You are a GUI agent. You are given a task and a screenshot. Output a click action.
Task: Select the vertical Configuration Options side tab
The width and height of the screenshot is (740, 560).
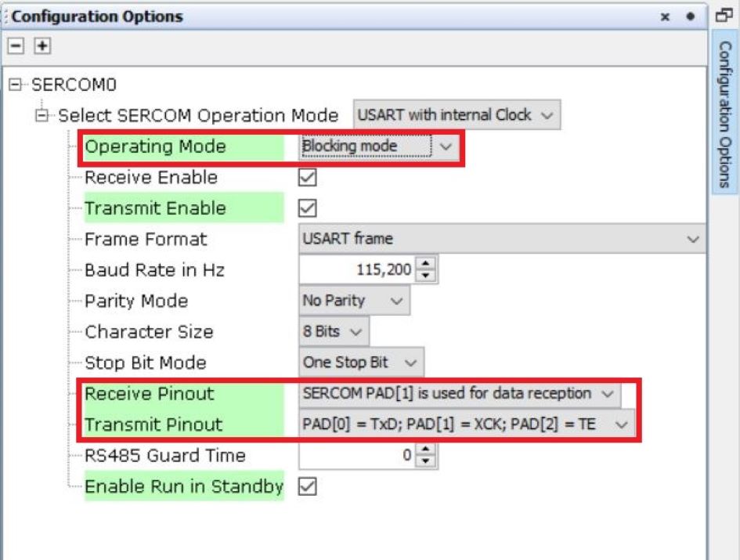point(724,114)
